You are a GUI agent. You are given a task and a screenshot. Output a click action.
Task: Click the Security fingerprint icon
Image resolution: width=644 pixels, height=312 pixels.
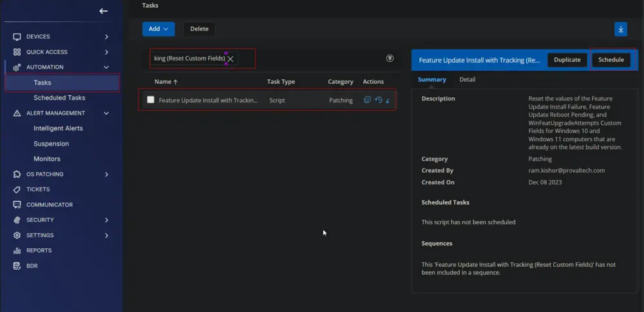click(x=17, y=220)
